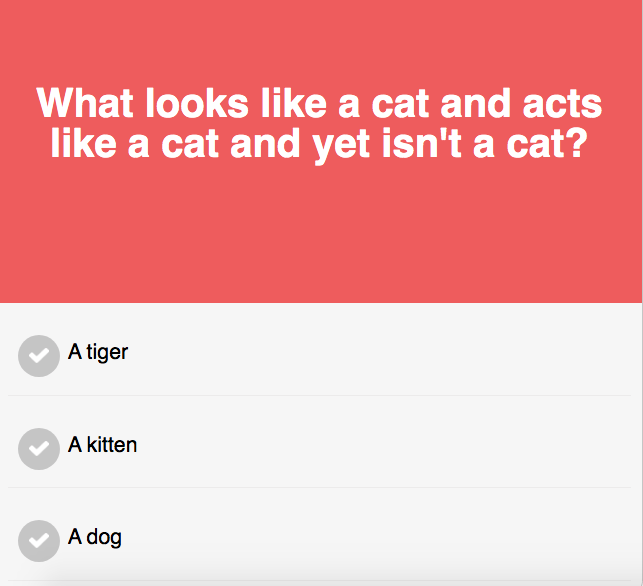Click the red banner above the question
The height and width of the screenshot is (586, 643).
tap(320, 41)
